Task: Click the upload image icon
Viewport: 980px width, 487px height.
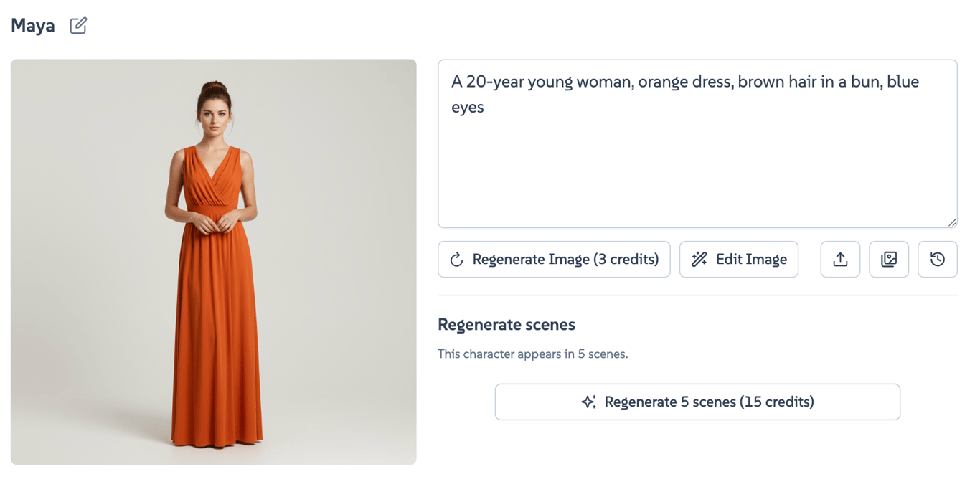Action: pos(840,260)
